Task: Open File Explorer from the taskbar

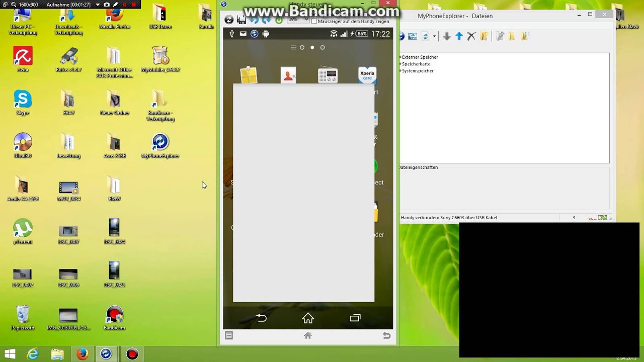Action: (57, 354)
